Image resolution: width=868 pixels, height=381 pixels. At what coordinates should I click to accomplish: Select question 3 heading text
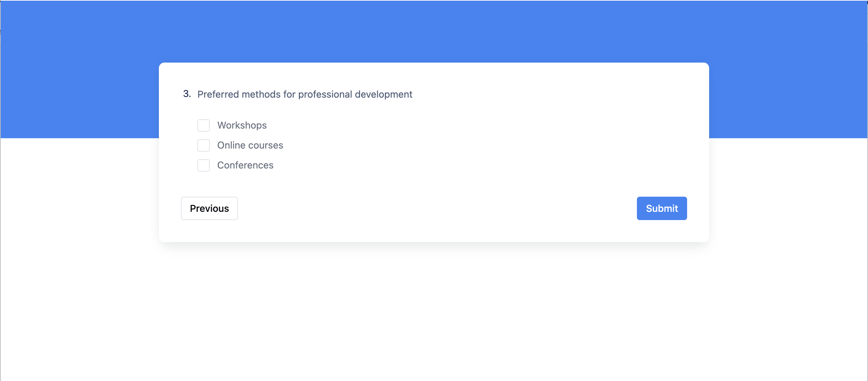click(x=304, y=94)
